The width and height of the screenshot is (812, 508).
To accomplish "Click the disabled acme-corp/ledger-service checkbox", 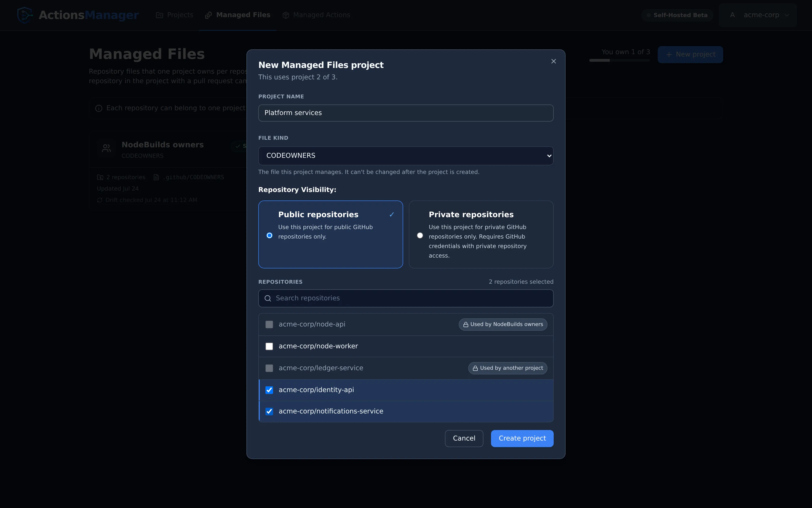I will [x=269, y=368].
